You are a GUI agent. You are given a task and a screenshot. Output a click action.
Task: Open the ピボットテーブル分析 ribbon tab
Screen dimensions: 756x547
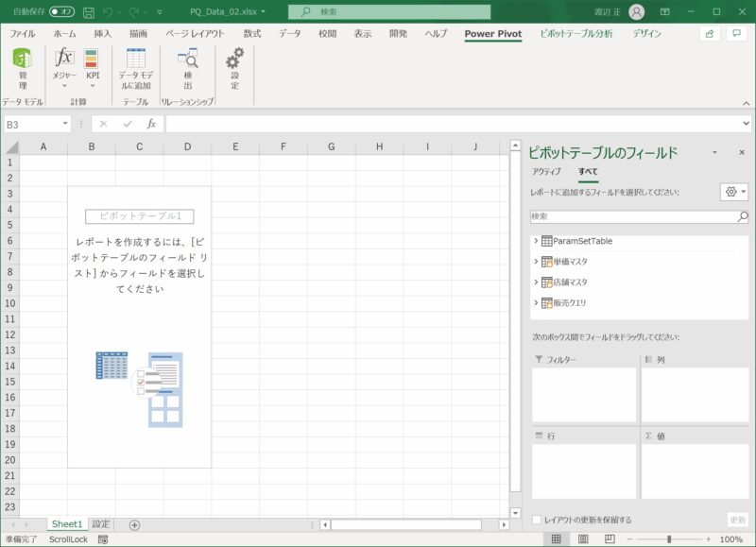(x=576, y=33)
